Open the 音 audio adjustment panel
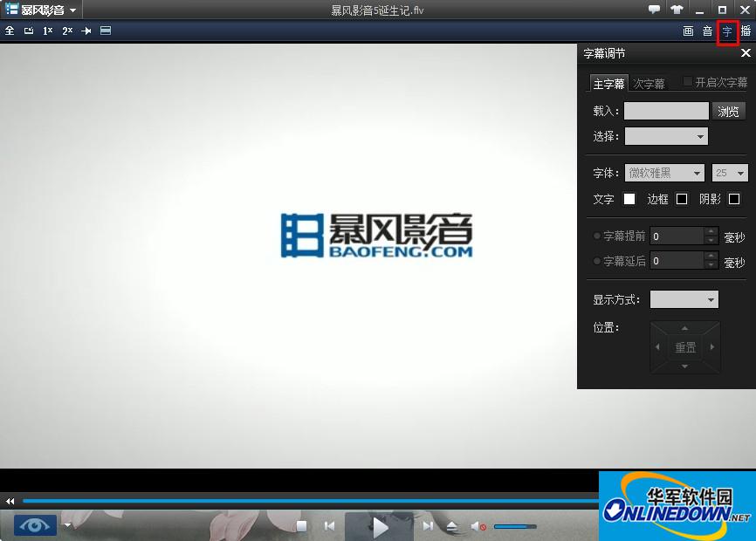The height and width of the screenshot is (541, 756). point(707,31)
